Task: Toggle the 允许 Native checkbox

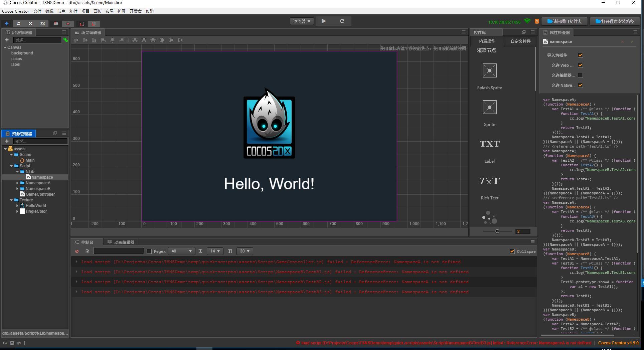Action: [x=580, y=85]
